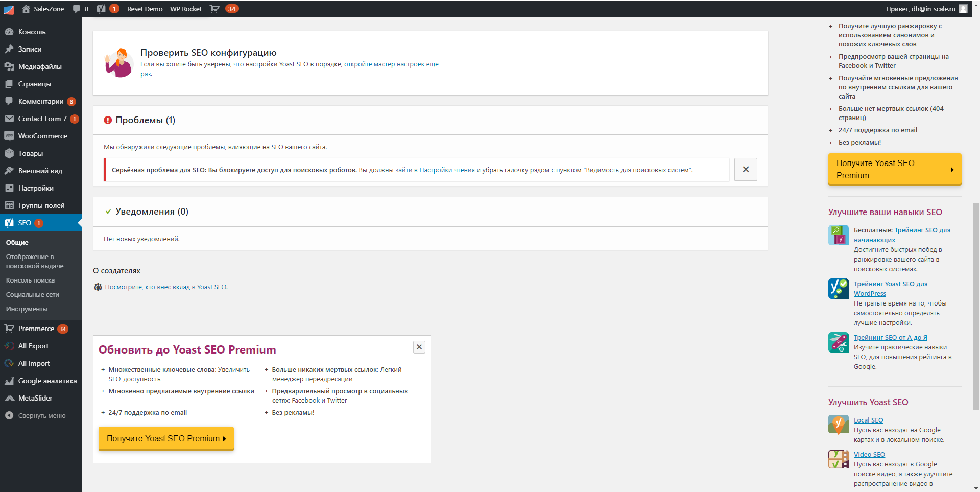Open Yoast SEO icon in admin bar

click(101, 9)
